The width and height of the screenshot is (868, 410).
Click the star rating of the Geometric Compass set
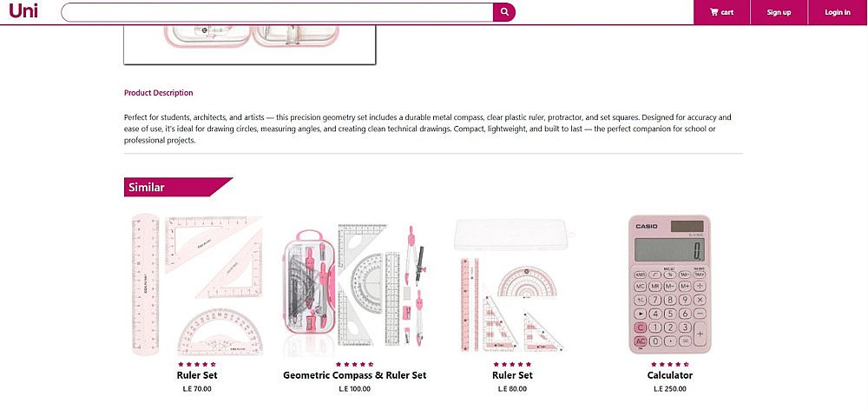(355, 364)
